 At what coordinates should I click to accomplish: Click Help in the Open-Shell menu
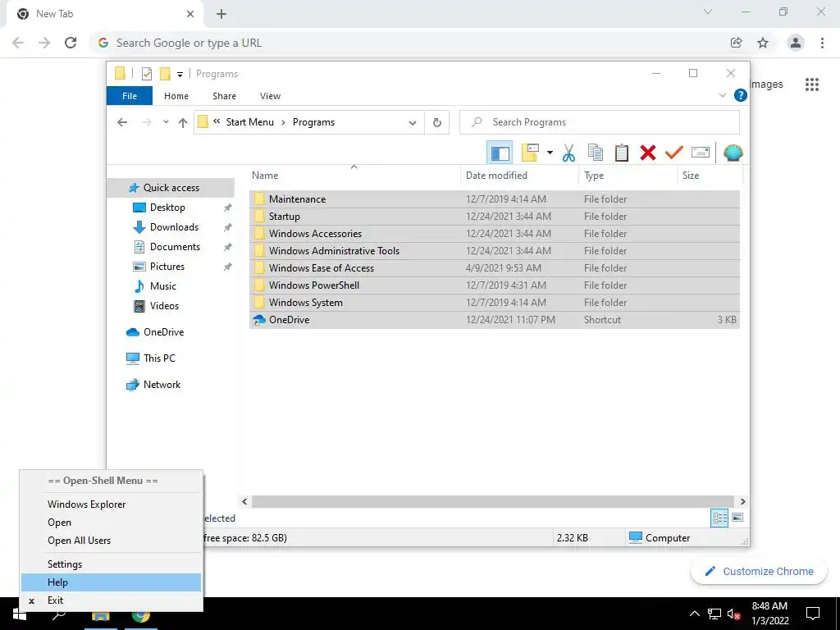pyautogui.click(x=112, y=582)
